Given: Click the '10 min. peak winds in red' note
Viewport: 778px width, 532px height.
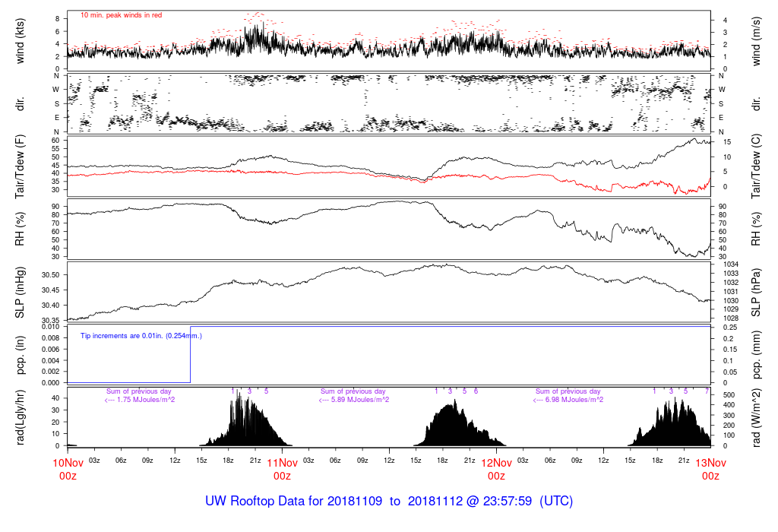Looking at the screenshot, I should pos(121,15).
